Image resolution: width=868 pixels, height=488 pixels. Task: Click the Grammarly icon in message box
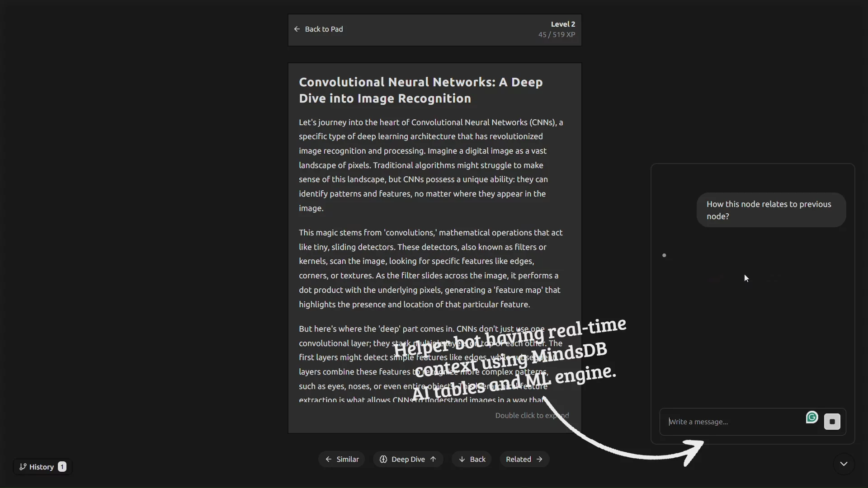click(x=812, y=417)
